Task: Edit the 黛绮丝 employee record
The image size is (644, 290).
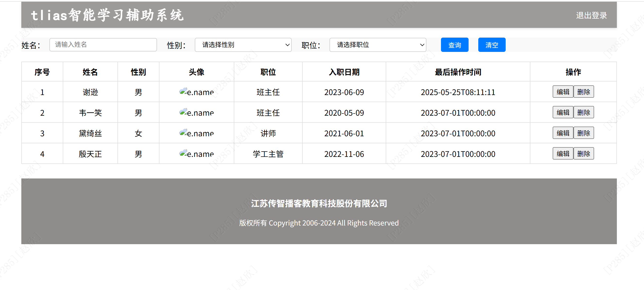Action: point(563,133)
